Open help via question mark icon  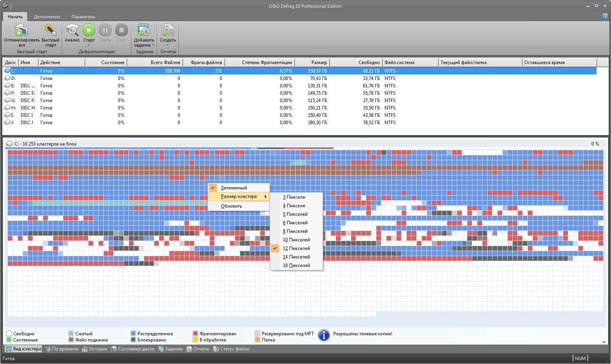pyautogui.click(x=605, y=16)
